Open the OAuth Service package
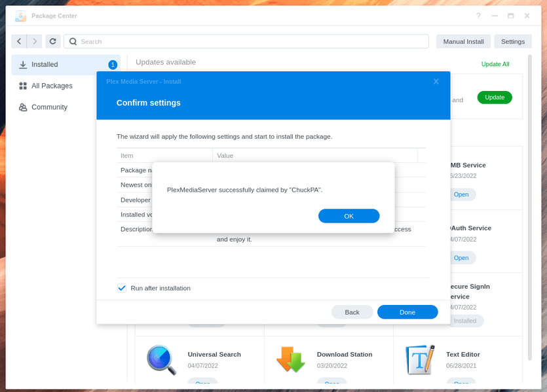 tap(462, 258)
